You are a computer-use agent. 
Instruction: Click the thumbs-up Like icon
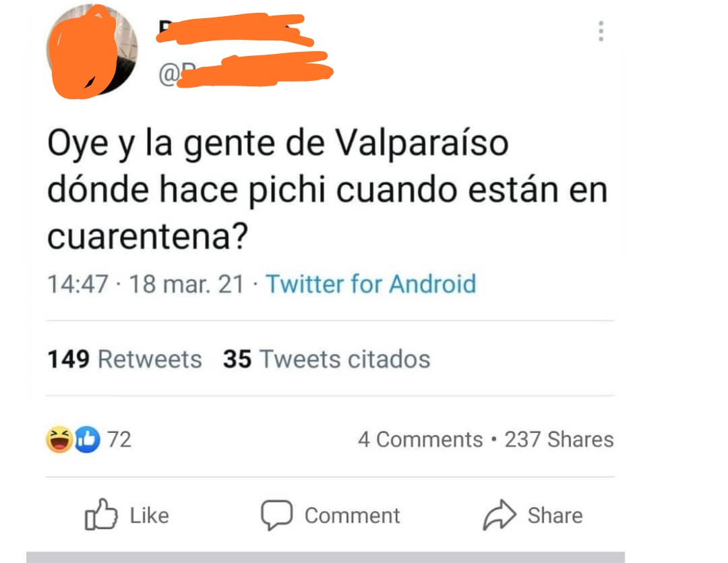point(100,514)
